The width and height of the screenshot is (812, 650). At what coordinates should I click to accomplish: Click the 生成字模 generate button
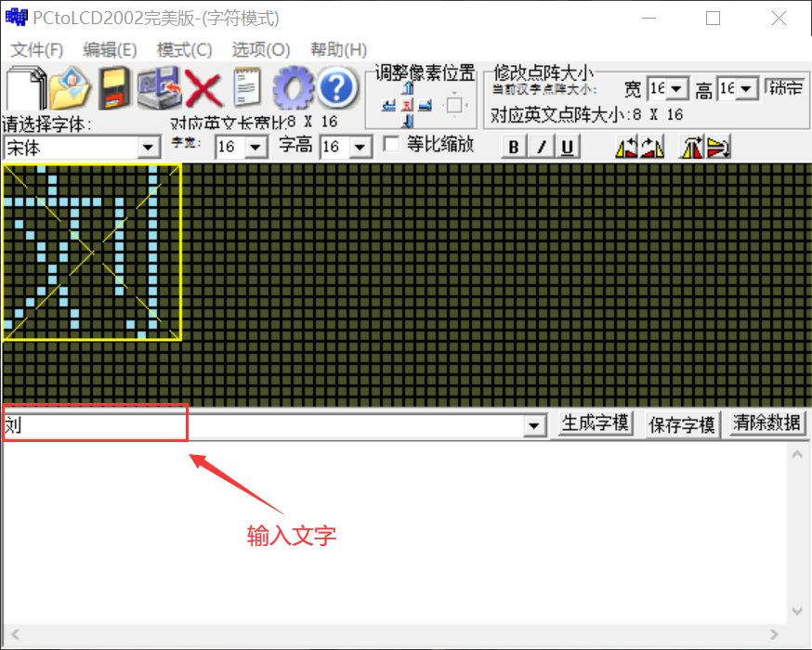(x=595, y=424)
